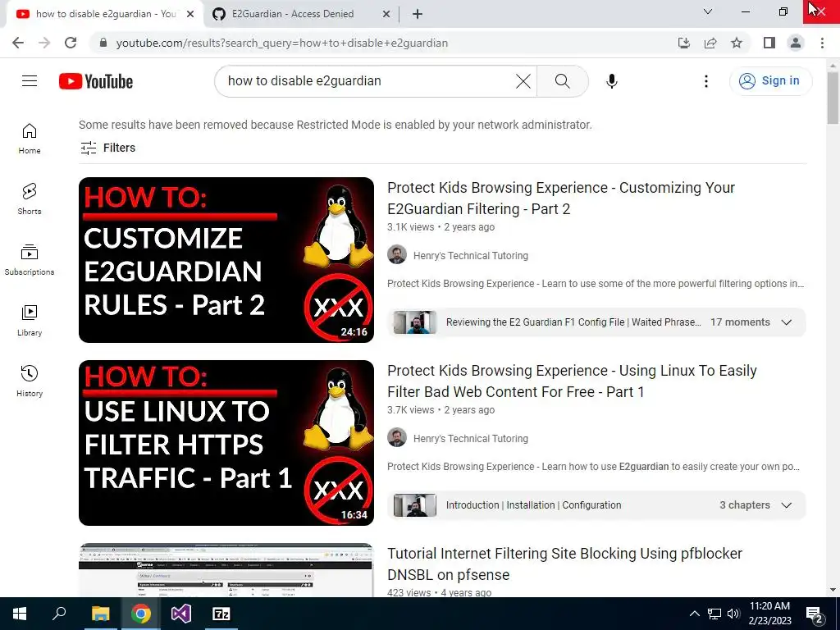The image size is (840, 630).
Task: Bookmark this page with the star
Action: 737,43
